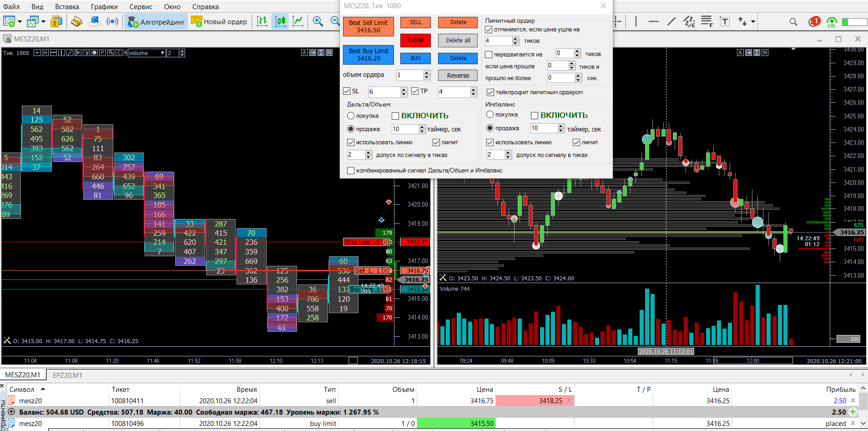Switch chart to line chart mode
Screen dimensions: 868x431
(x=298, y=21)
